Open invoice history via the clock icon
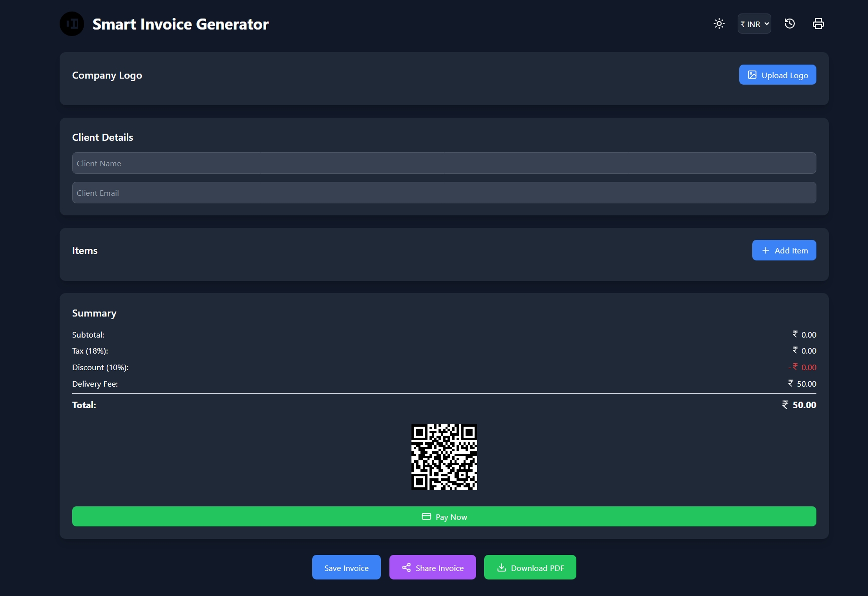Viewport: 868px width, 596px height. (790, 24)
